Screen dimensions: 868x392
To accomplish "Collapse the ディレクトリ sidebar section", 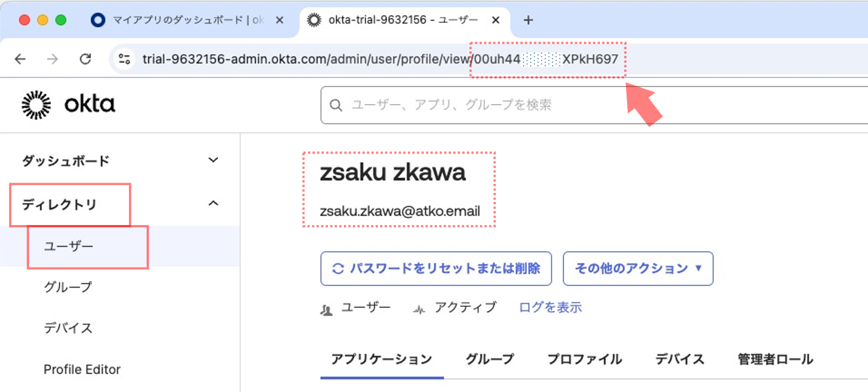I will (212, 204).
